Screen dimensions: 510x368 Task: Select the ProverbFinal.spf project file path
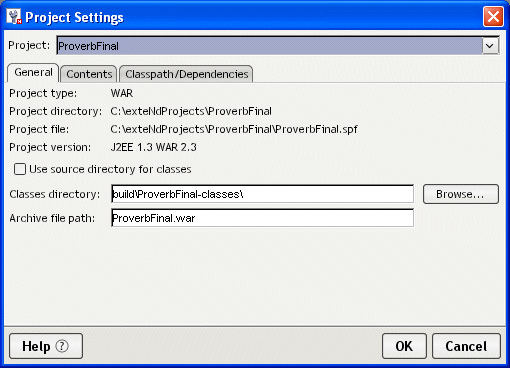click(x=234, y=129)
